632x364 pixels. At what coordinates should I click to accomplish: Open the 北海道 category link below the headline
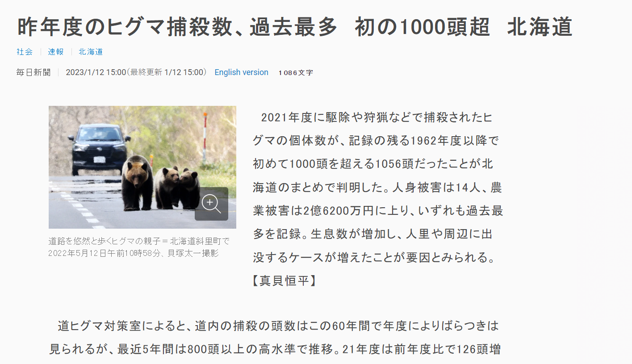(x=91, y=52)
